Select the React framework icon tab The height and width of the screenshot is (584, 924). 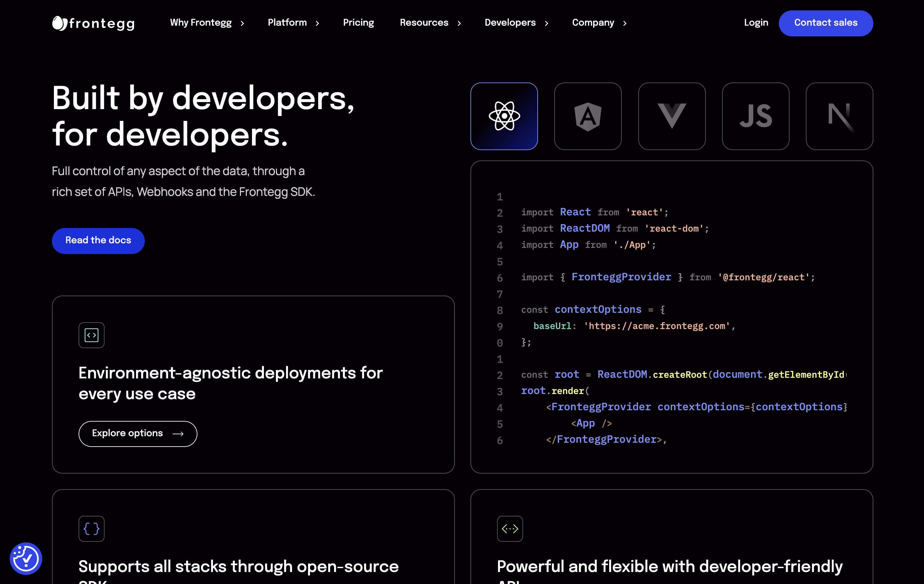coord(504,116)
